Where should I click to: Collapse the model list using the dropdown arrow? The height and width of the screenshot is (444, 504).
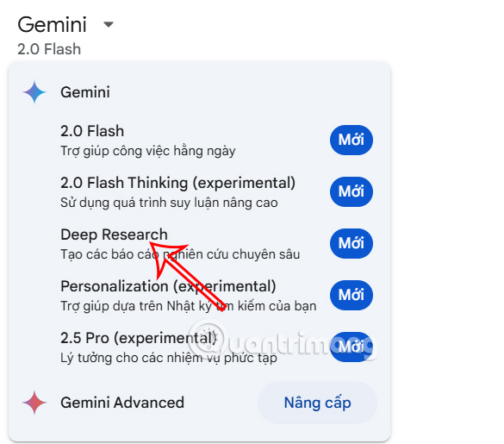[x=109, y=24]
